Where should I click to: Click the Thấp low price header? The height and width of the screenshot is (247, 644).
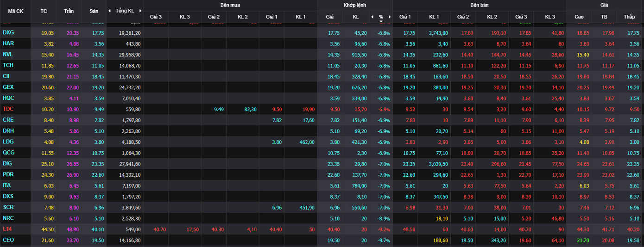(629, 17)
